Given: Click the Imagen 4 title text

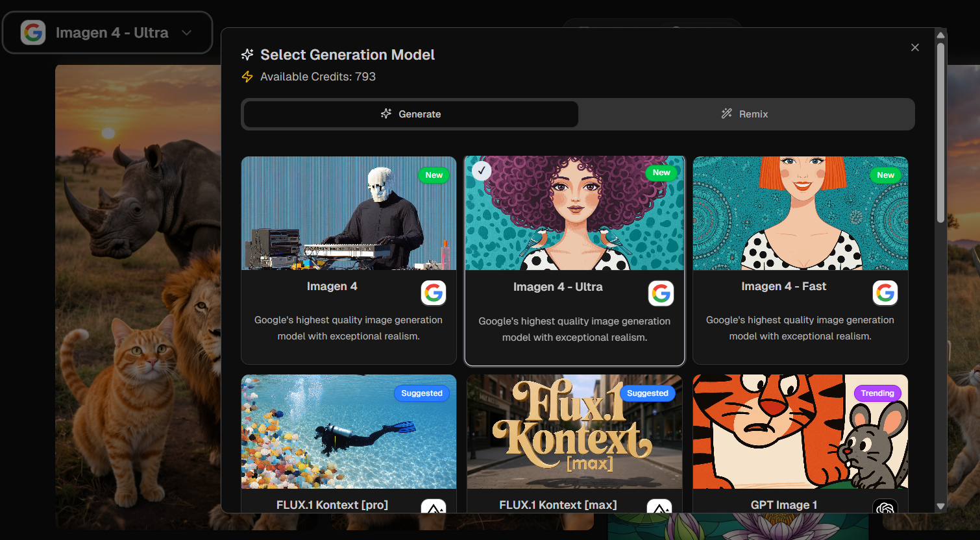Looking at the screenshot, I should tap(332, 286).
